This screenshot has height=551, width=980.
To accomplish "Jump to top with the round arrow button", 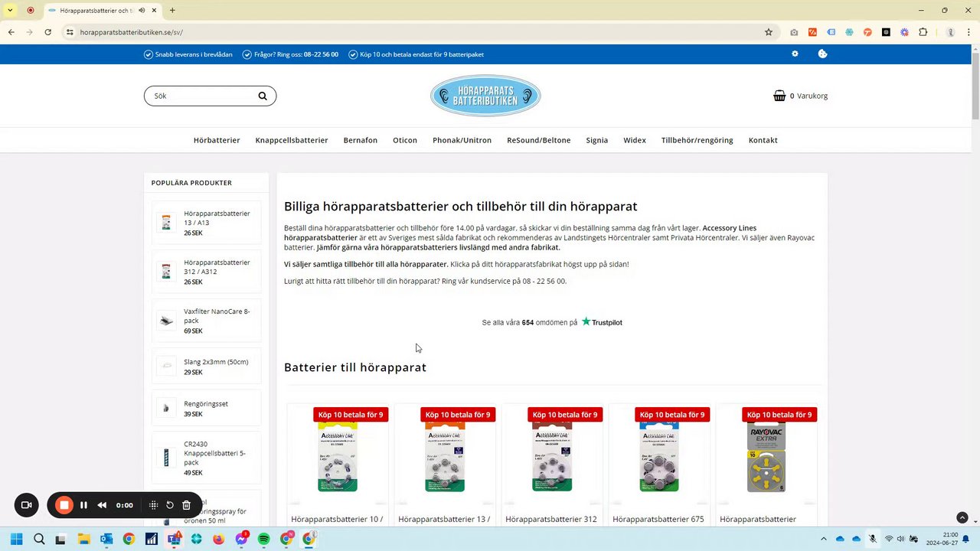I will (962, 518).
